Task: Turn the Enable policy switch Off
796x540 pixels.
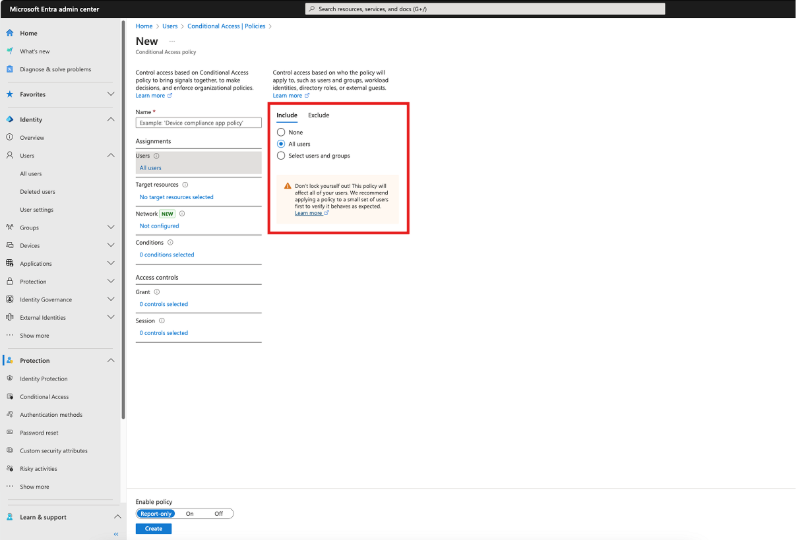Action: tap(218, 513)
